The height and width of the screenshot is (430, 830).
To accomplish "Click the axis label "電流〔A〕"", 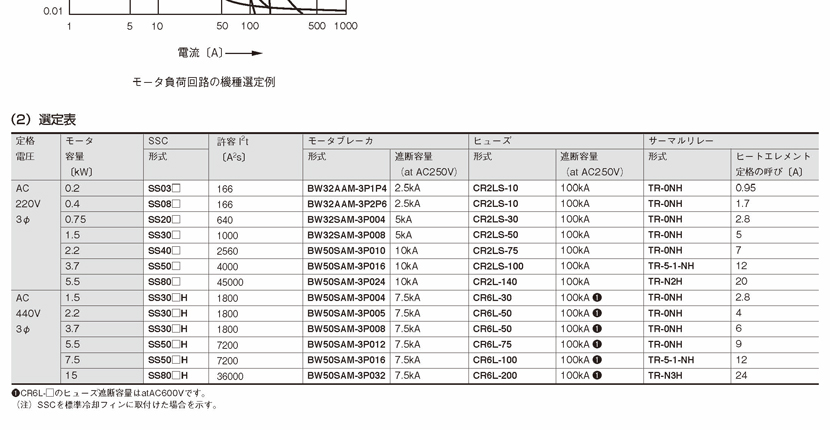I will 201,53.
